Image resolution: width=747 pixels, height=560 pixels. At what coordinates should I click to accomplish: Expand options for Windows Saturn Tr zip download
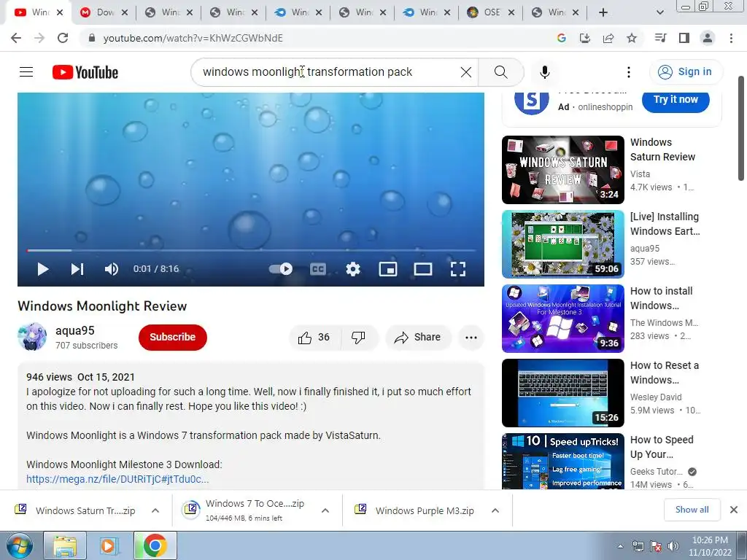tap(155, 510)
